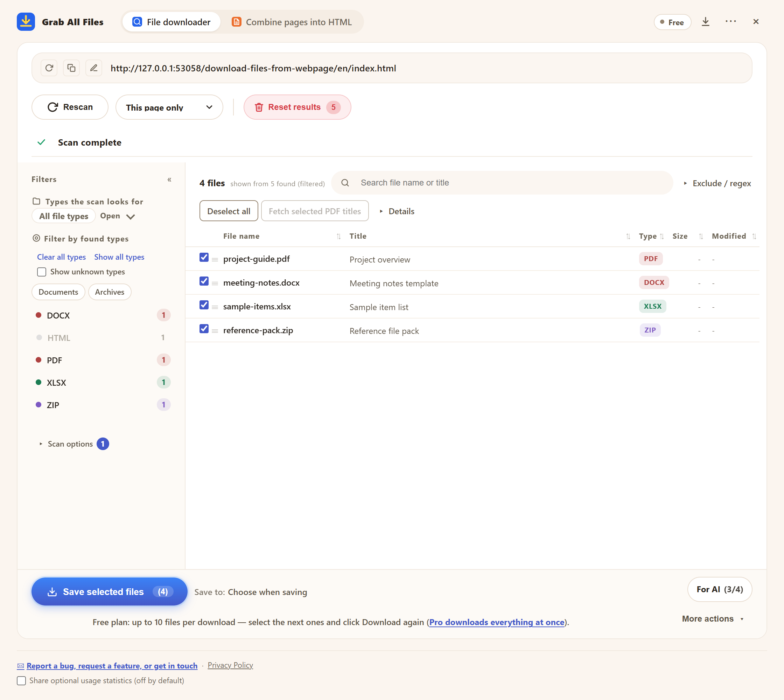This screenshot has height=700, width=784.
Task: Click the search magnifier icon
Action: click(x=345, y=183)
